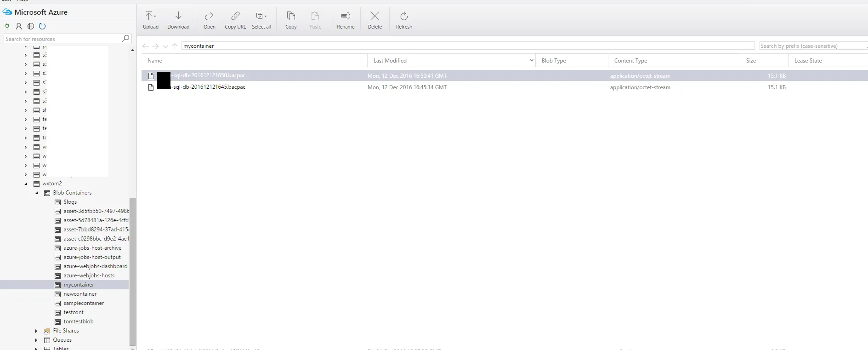Image resolution: width=868 pixels, height=350 pixels.
Task: Go up one level with the up arrow
Action: click(175, 46)
